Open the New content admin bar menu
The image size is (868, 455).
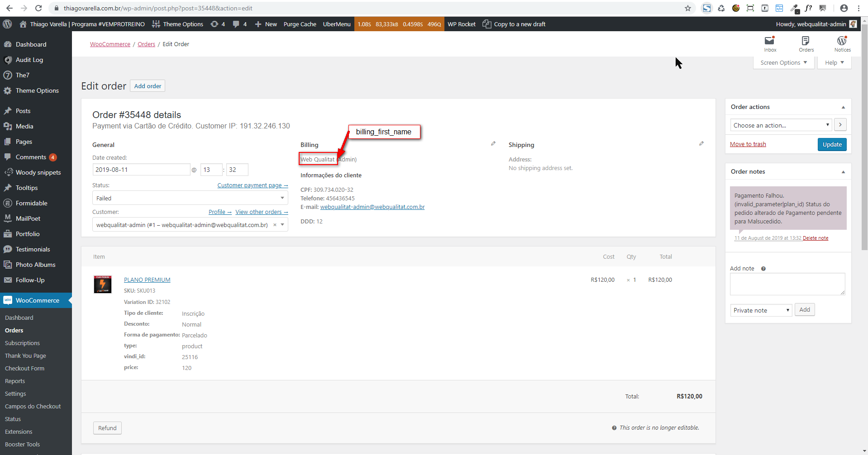click(x=266, y=24)
